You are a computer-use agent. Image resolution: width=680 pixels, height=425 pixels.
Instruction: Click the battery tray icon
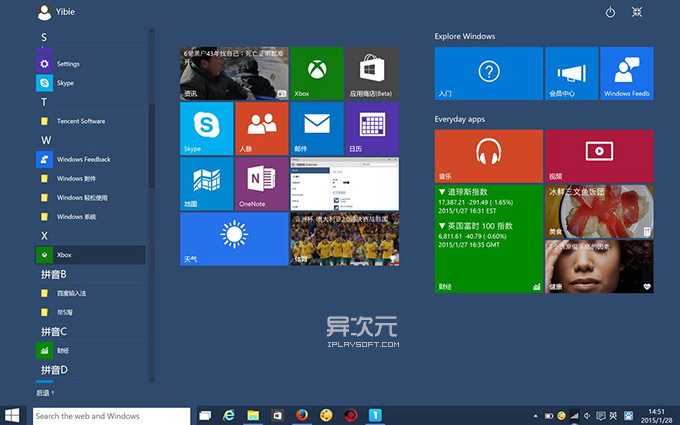point(549,416)
